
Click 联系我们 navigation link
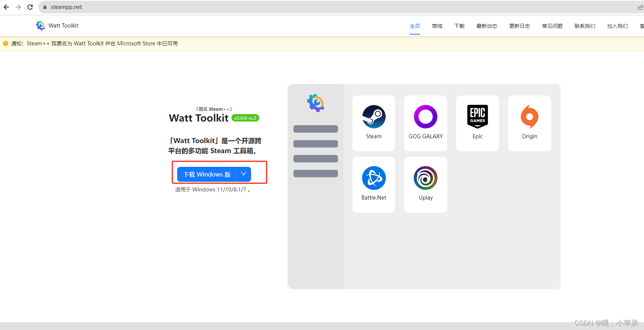click(x=585, y=26)
